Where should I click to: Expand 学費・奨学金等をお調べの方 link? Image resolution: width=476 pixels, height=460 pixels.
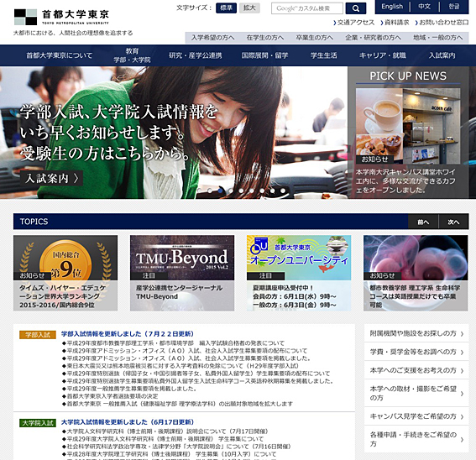click(x=416, y=352)
